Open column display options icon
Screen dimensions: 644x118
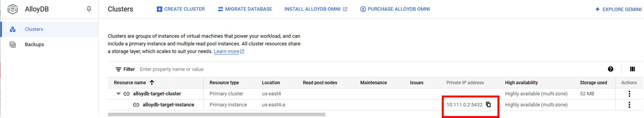632,69
